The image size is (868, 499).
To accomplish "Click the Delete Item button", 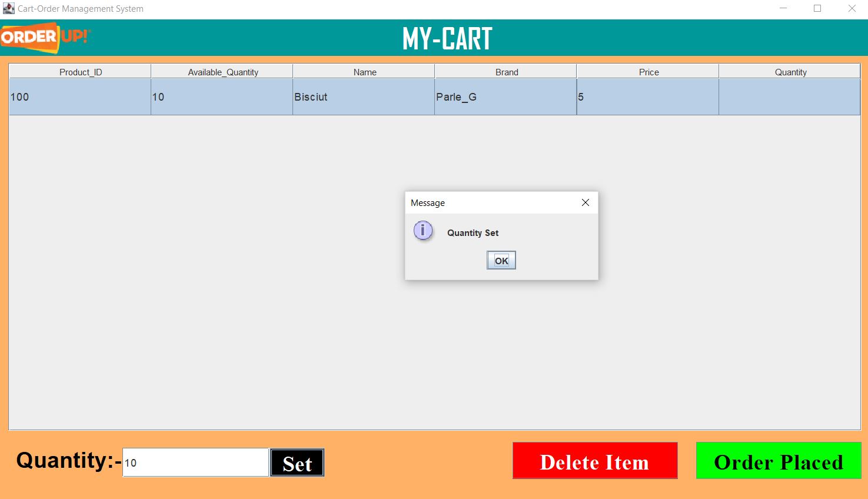I will pyautogui.click(x=594, y=462).
